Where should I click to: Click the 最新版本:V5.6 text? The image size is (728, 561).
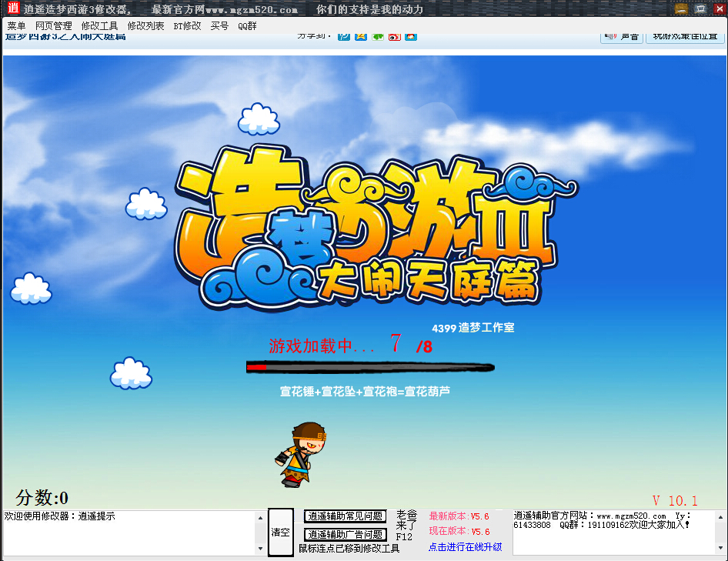pyautogui.click(x=459, y=516)
